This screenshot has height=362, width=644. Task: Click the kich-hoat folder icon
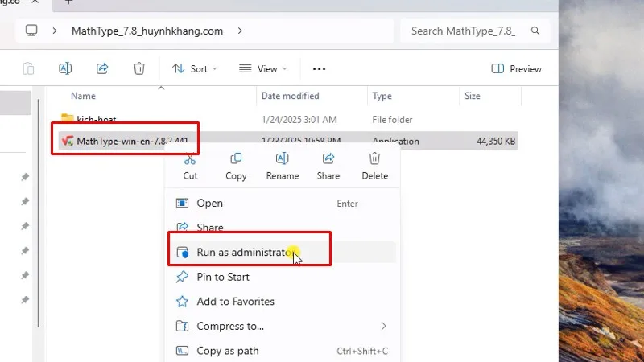[68, 118]
